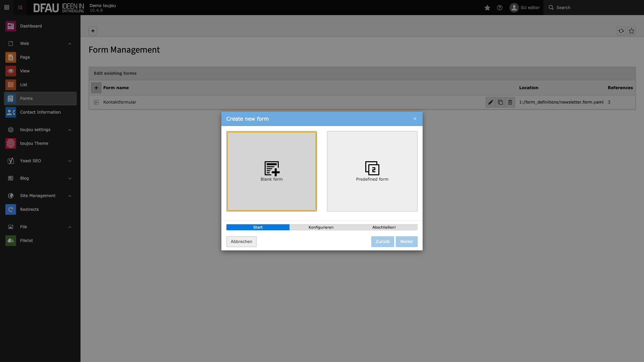This screenshot has height=362, width=644.
Task: Click the application grid icon at top left
Action: (7, 7)
